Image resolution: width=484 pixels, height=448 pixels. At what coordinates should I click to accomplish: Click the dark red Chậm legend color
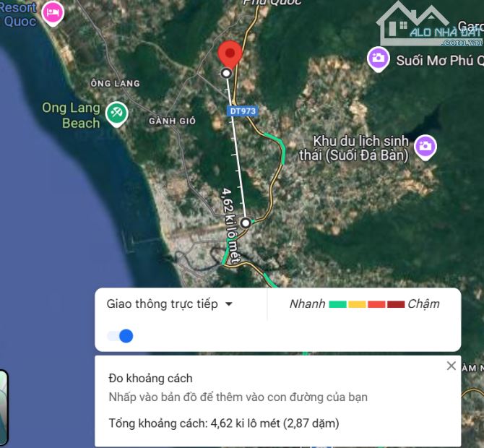tap(396, 304)
